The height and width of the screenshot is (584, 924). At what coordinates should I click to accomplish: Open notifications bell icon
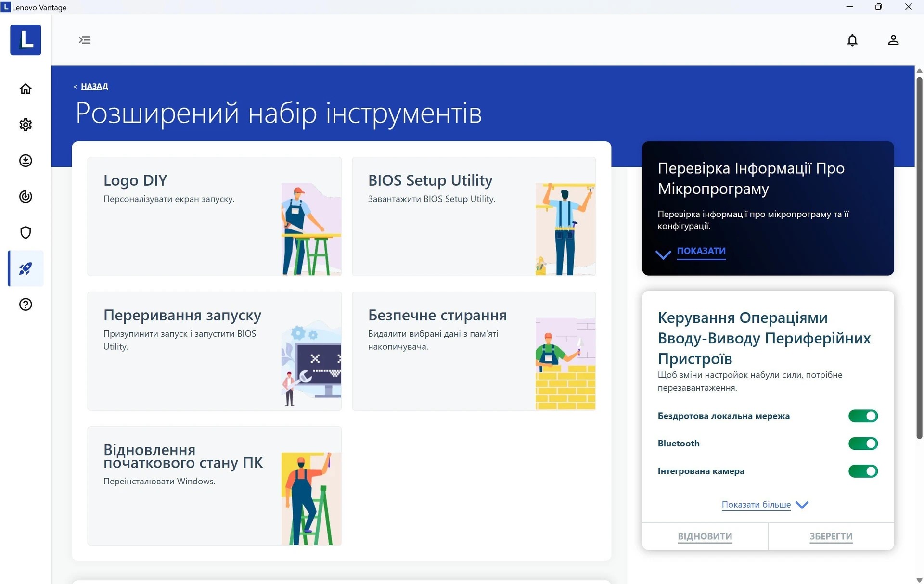pyautogui.click(x=852, y=40)
